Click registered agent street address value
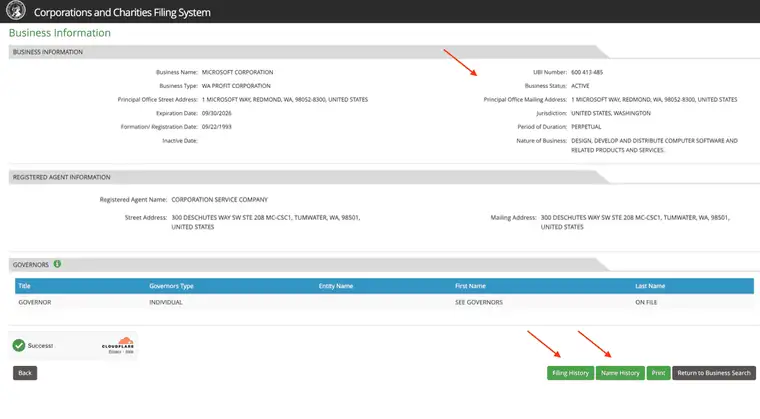The width and height of the screenshot is (760, 419). pyautogui.click(x=266, y=222)
